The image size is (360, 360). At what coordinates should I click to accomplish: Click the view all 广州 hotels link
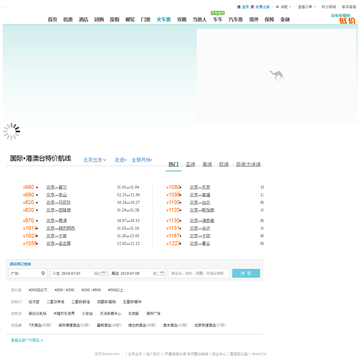[x=27, y=340]
